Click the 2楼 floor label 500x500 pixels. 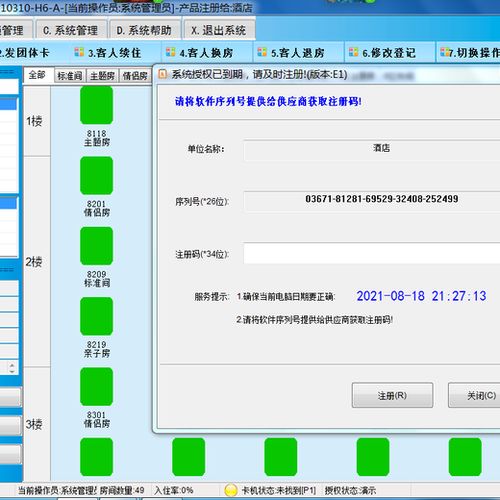coord(34,262)
